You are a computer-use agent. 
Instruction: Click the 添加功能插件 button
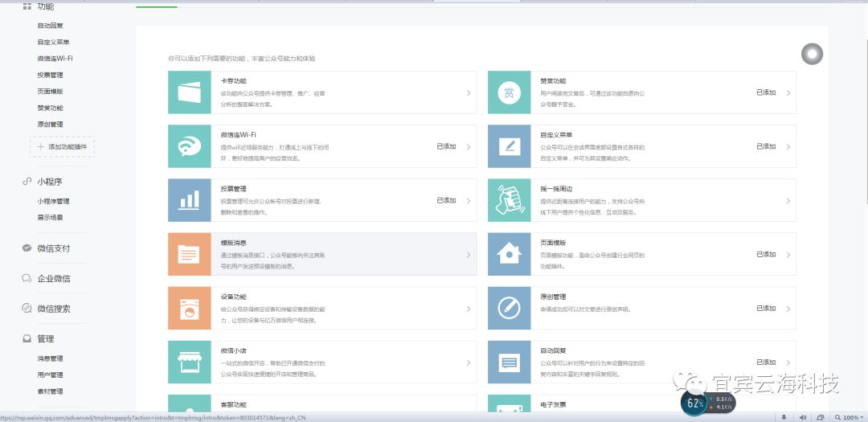(x=63, y=147)
